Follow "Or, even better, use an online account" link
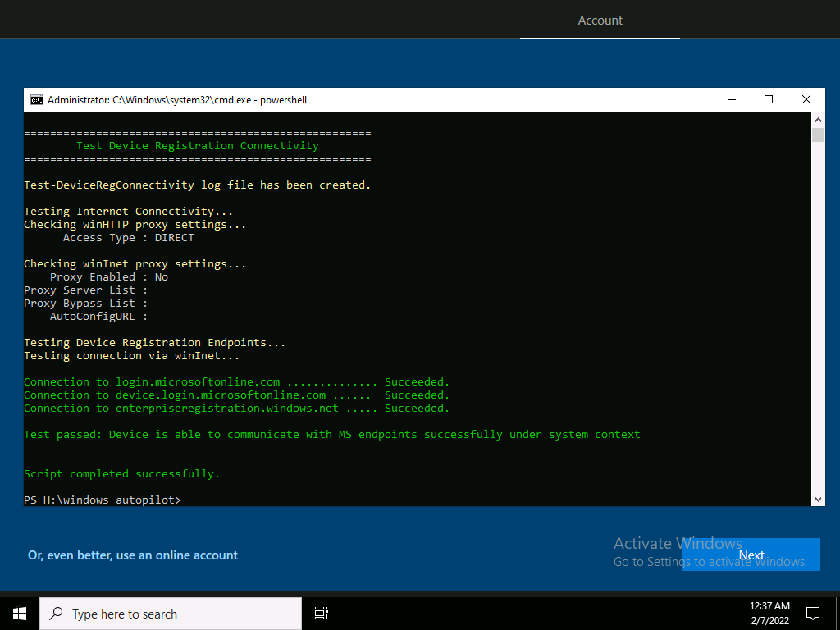The width and height of the screenshot is (840, 630). [x=133, y=555]
